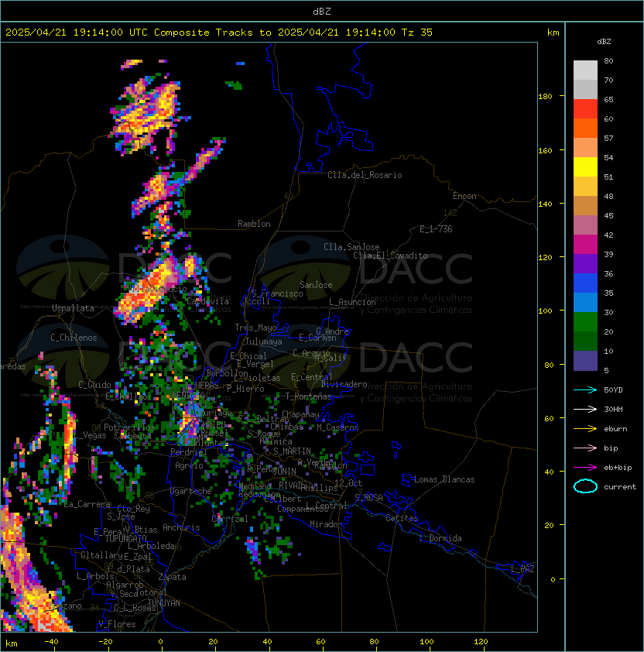Viewport: 644px width, 652px height.
Task: Click the cyan 50YD arrow in legend
Action: click(x=585, y=390)
